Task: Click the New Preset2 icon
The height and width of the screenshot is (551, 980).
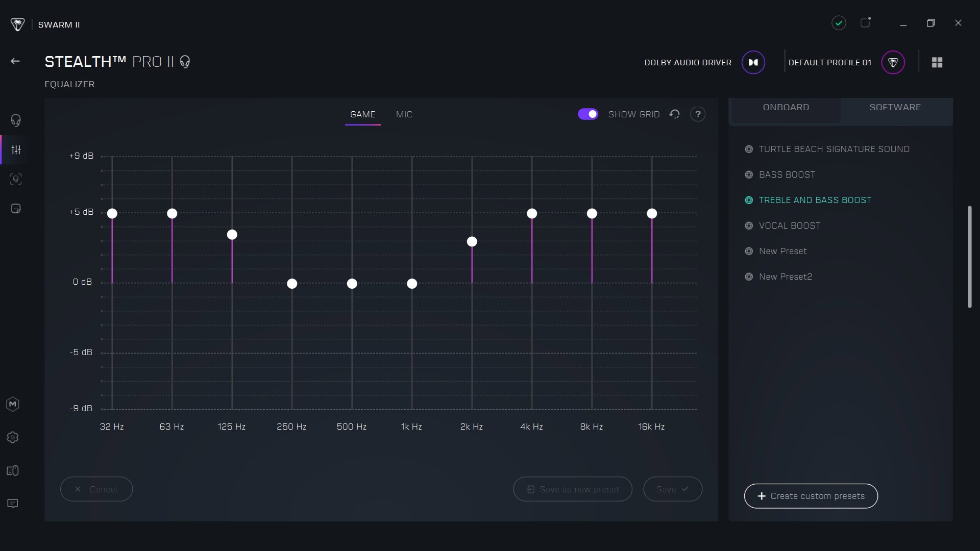Action: click(x=749, y=277)
